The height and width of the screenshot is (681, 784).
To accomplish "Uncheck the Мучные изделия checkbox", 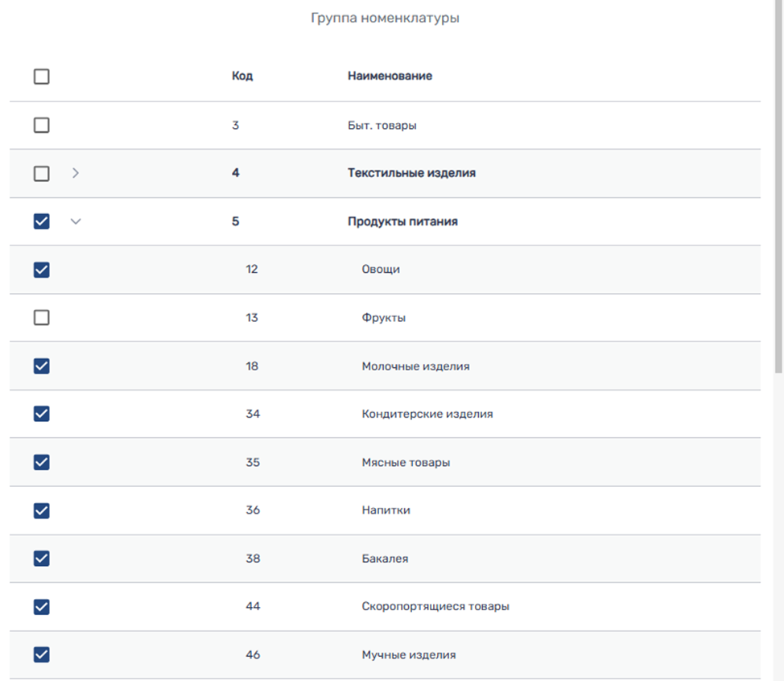I will 42,654.
